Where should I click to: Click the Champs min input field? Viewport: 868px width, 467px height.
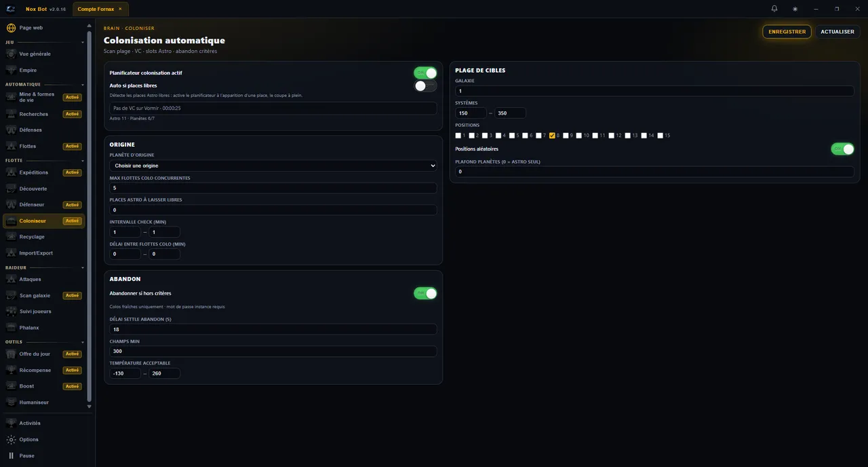273,352
